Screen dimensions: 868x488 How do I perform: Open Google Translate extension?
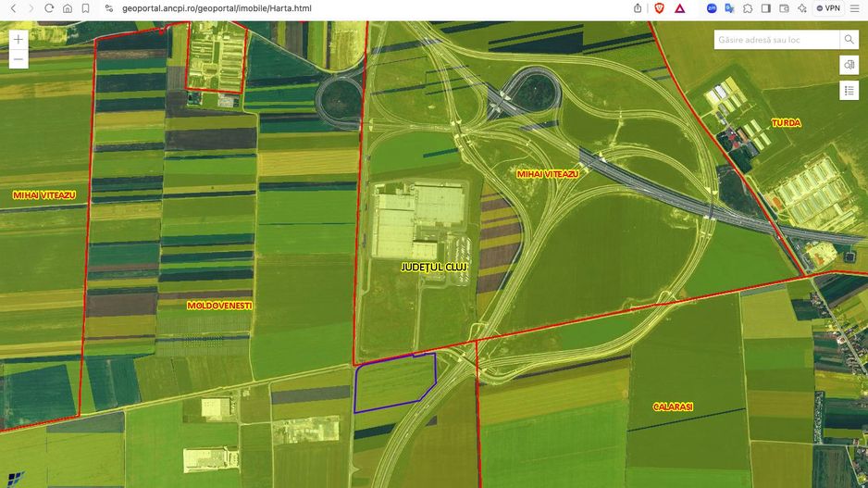729,8
